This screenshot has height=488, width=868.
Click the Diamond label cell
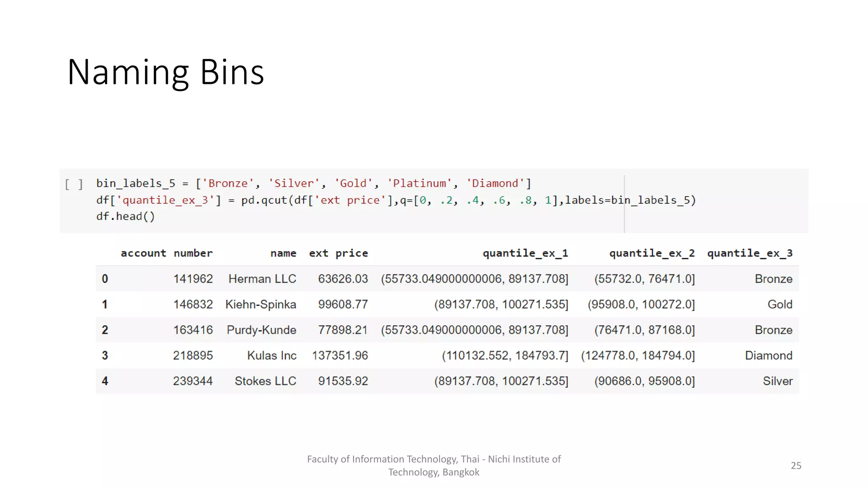(768, 355)
